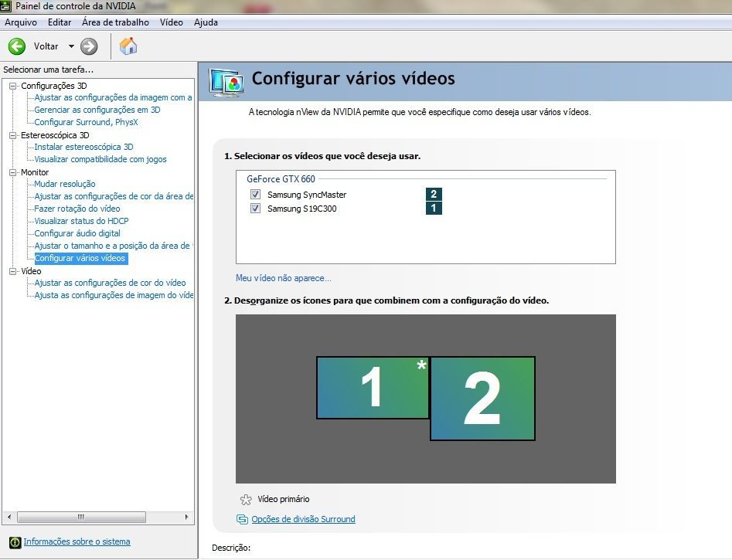Open the Arquivo menu
Screen dimensions: 732x560
tap(21, 22)
